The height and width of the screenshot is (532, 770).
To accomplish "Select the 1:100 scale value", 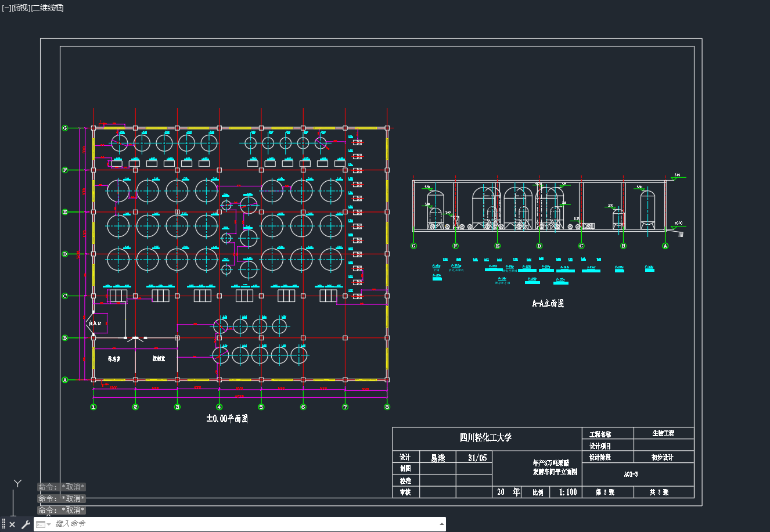I will (x=568, y=492).
